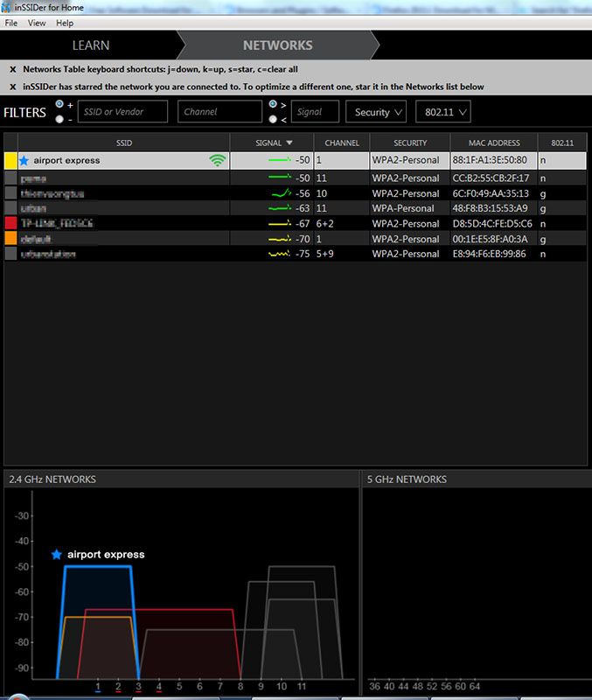Click the gray swatch in the -56 row

(x=10, y=192)
